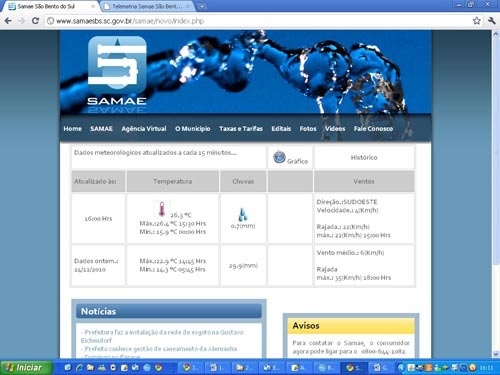This screenshot has height=375, width=500.
Task: Open the Editais menu item
Action: tap(281, 129)
